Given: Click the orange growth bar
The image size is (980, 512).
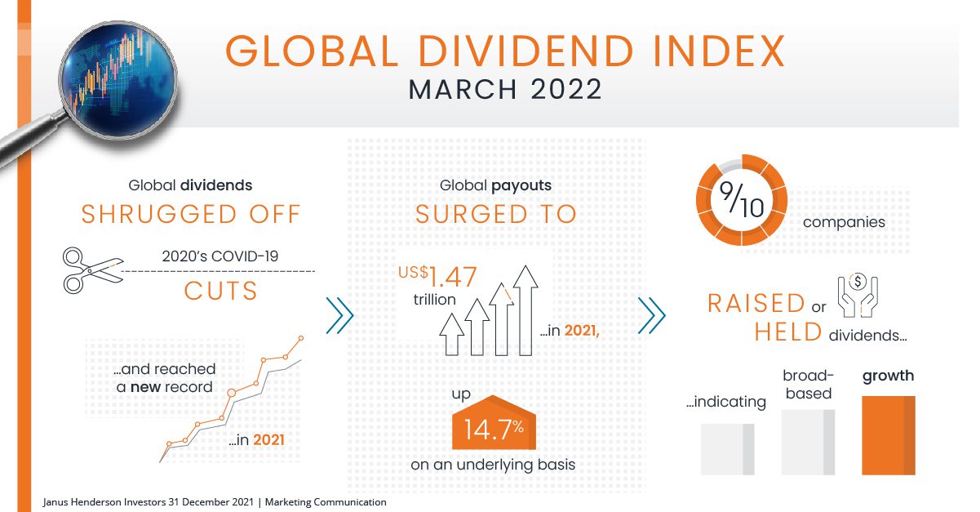Looking at the screenshot, I should tap(889, 434).
